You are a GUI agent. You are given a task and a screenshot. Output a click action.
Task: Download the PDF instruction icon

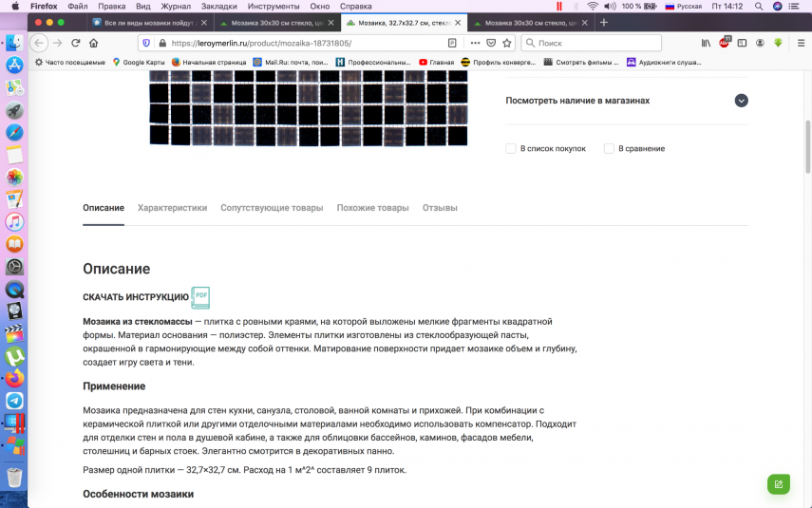pyautogui.click(x=200, y=297)
